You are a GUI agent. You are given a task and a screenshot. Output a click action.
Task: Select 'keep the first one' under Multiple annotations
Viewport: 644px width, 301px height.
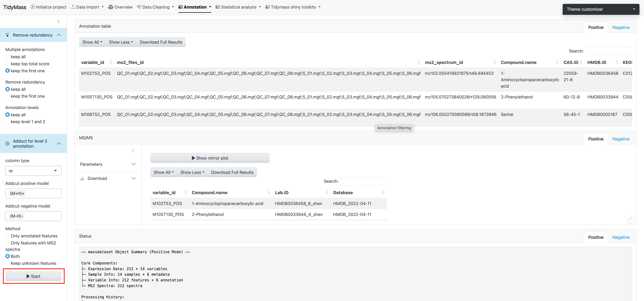coord(8,71)
